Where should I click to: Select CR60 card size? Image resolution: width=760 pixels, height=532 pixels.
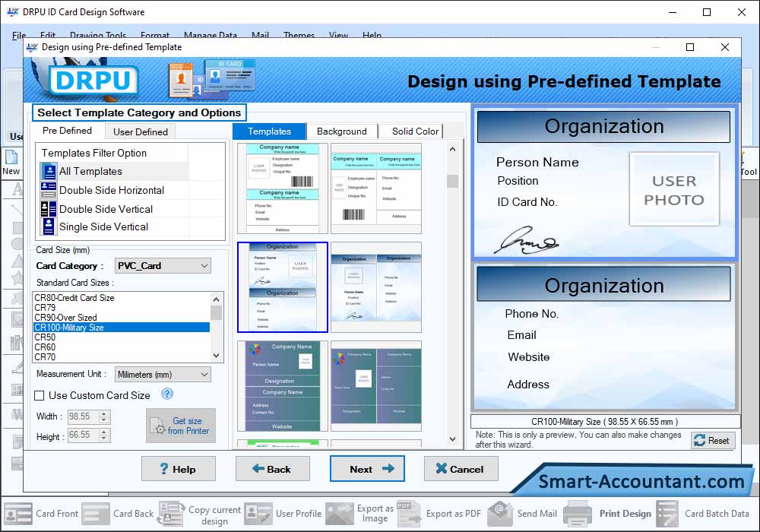[121, 347]
